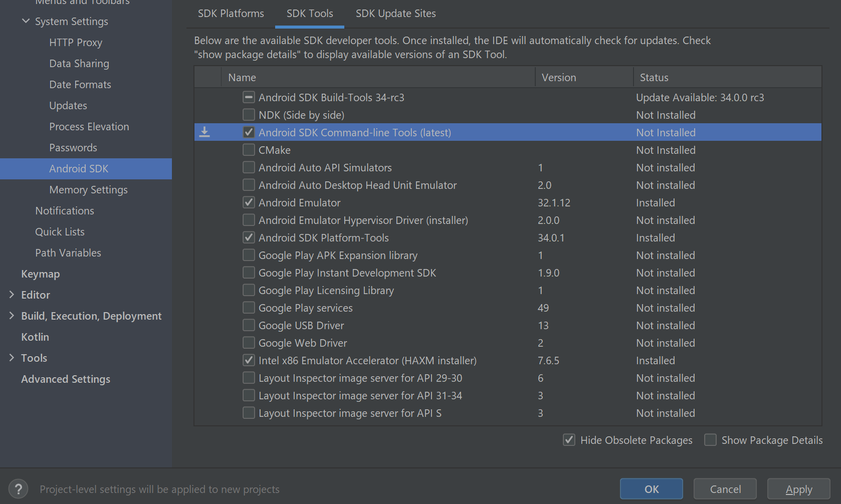Open the SDK Update Sites tab
The height and width of the screenshot is (504, 841).
(x=395, y=14)
